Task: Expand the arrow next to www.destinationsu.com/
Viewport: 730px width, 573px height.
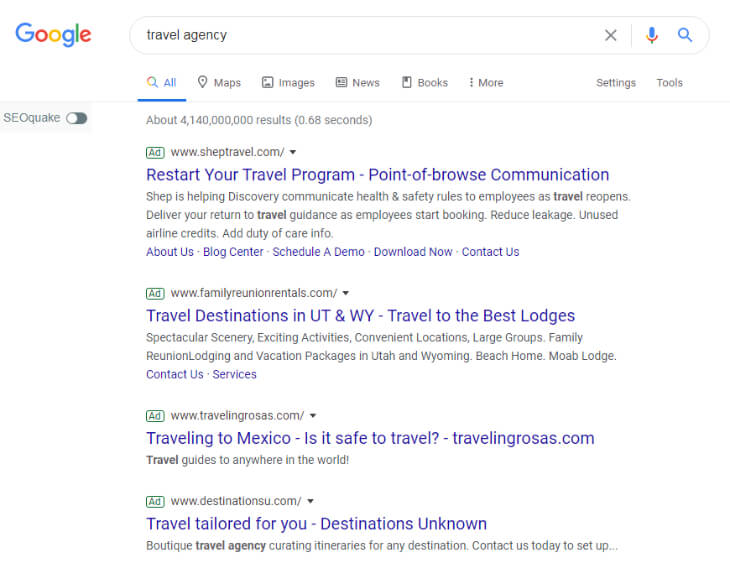Action: (311, 501)
